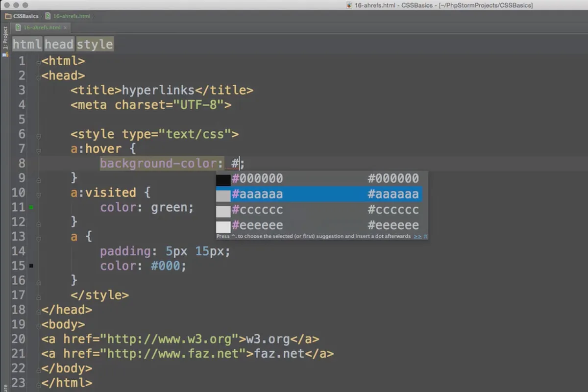This screenshot has height=392, width=588.
Task: Click the http://www.faz.net href value
Action: (173, 353)
